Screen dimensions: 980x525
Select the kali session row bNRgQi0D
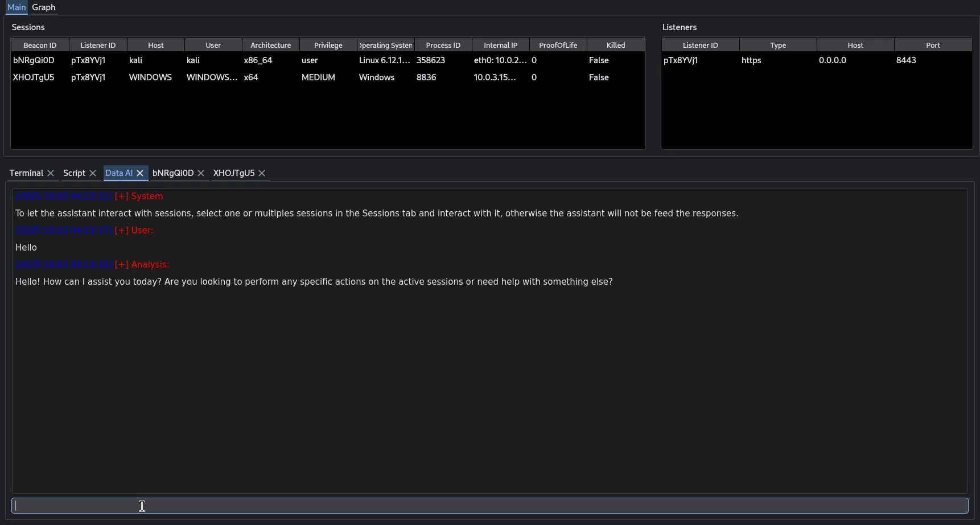34,60
